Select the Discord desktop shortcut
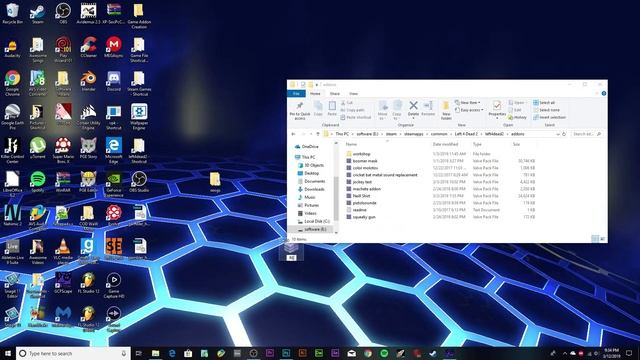Screen dimensions: 640x360 [113, 81]
